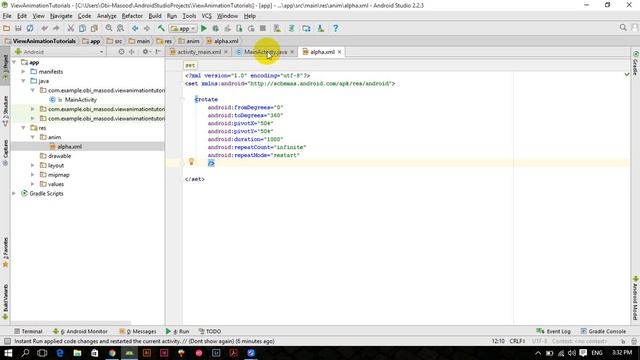The image size is (640, 360).
Task: Open File Explorer from taskbar
Action: (77, 353)
